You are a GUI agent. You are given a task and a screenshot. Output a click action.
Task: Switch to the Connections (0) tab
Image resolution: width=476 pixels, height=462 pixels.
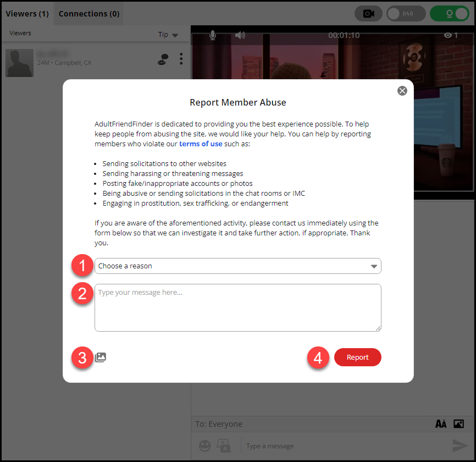tap(88, 14)
